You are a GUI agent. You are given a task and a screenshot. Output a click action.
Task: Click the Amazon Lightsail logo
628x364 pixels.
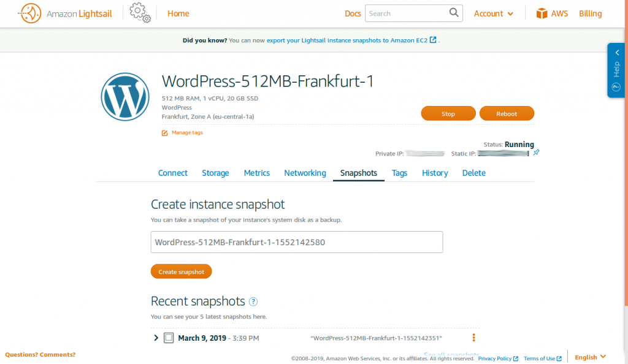click(65, 13)
